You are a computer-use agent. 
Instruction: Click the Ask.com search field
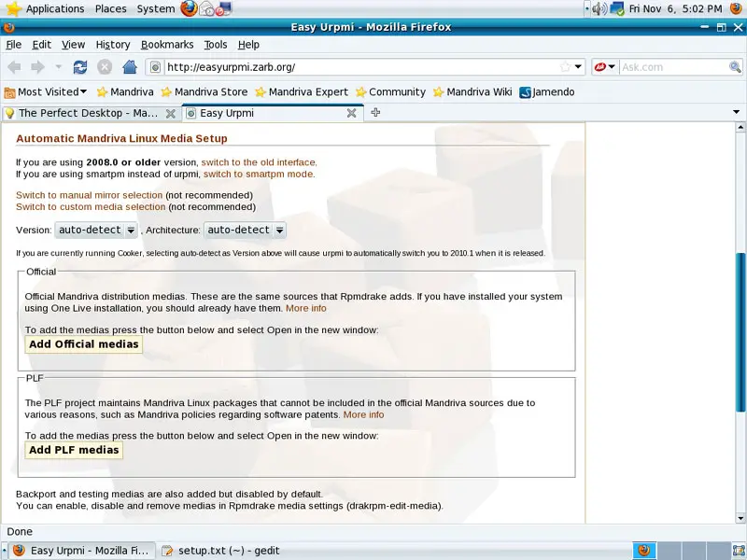click(x=673, y=67)
